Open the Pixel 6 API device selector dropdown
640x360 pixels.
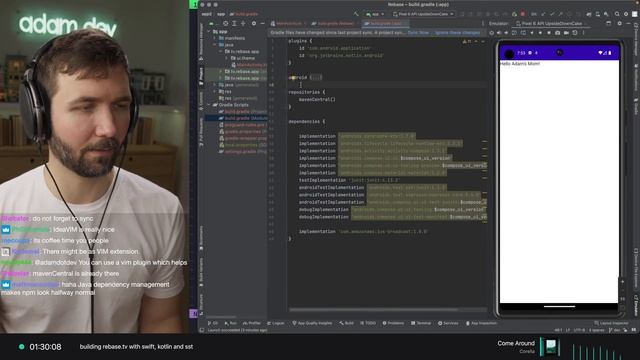pyautogui.click(x=423, y=14)
